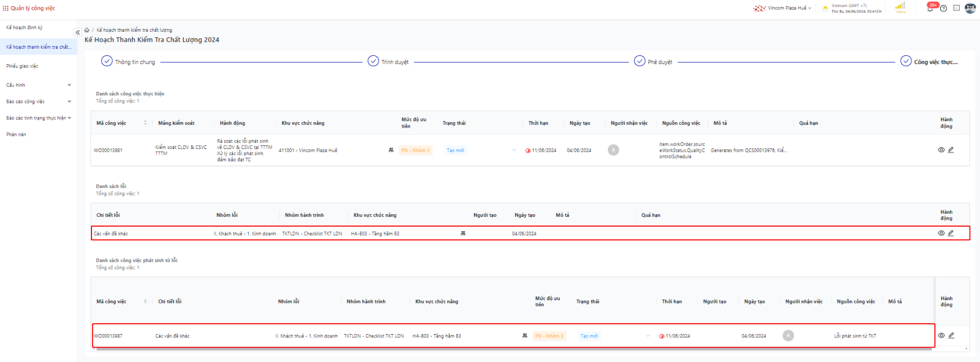Click the help question mark icon
This screenshot has height=362, width=980.
(x=943, y=8)
